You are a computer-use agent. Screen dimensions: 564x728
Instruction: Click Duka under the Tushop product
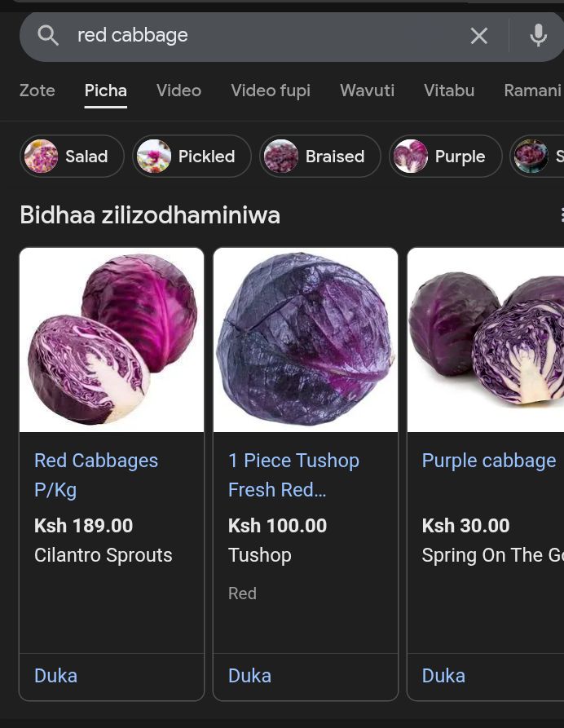tap(249, 676)
